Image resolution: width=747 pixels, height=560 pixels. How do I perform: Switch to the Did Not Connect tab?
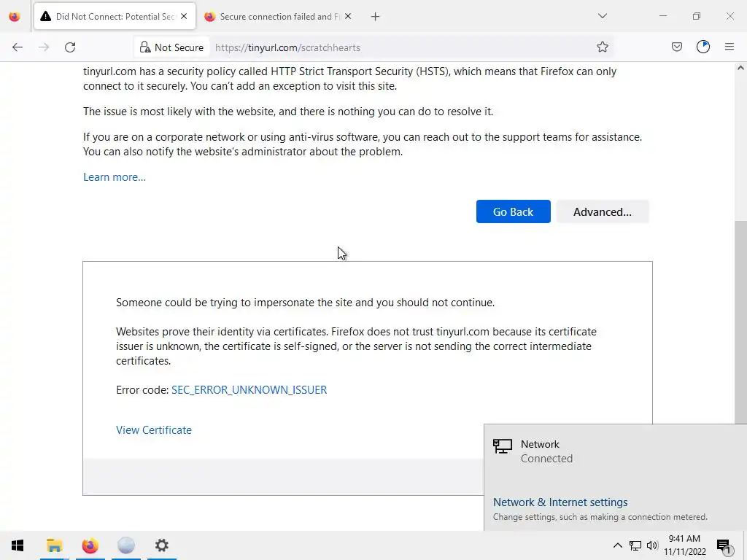[x=115, y=17]
